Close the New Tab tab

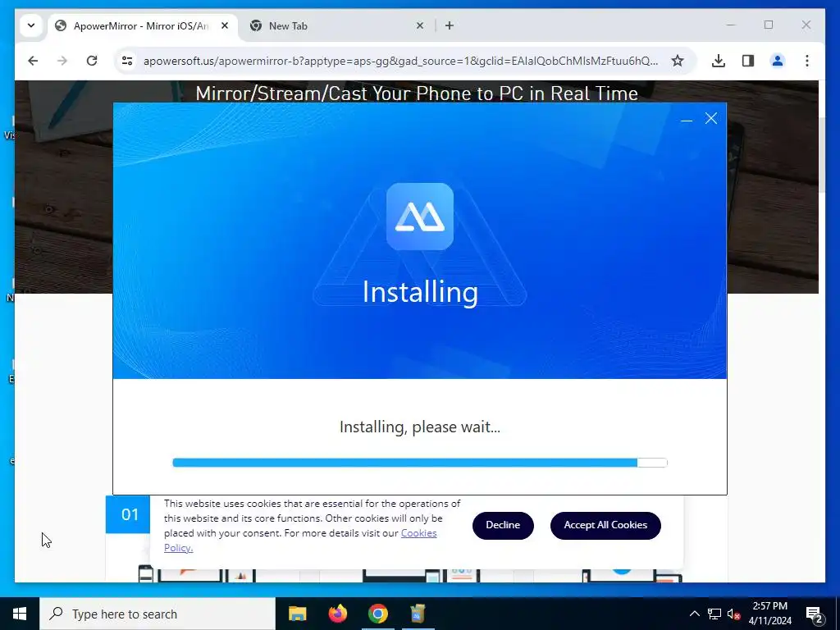click(420, 25)
